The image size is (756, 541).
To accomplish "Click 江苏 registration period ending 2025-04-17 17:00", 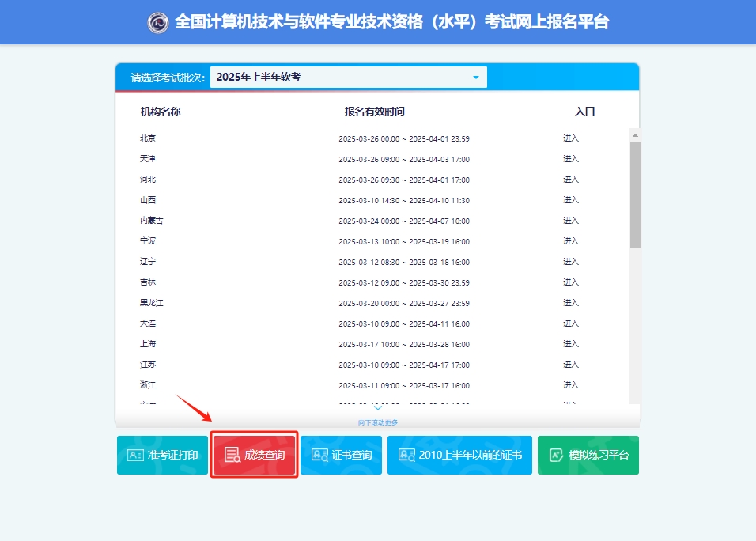I will click(404, 365).
